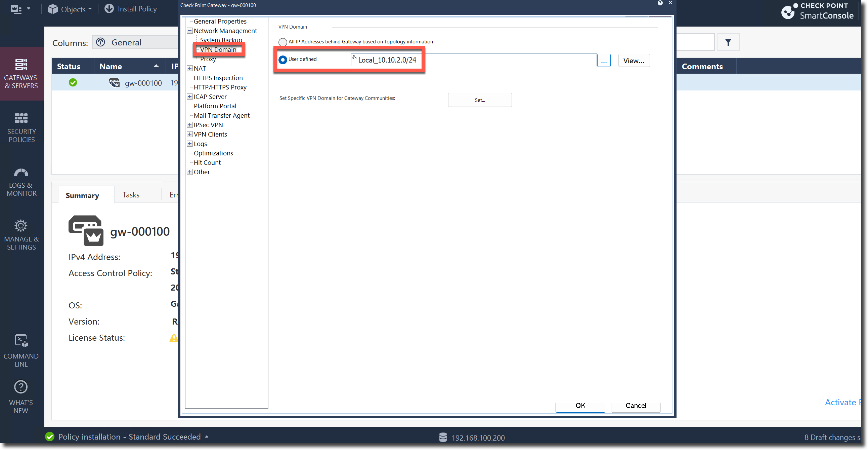Select All IP Addresses behind Gateway option
The height and width of the screenshot is (450, 868).
pyautogui.click(x=283, y=42)
